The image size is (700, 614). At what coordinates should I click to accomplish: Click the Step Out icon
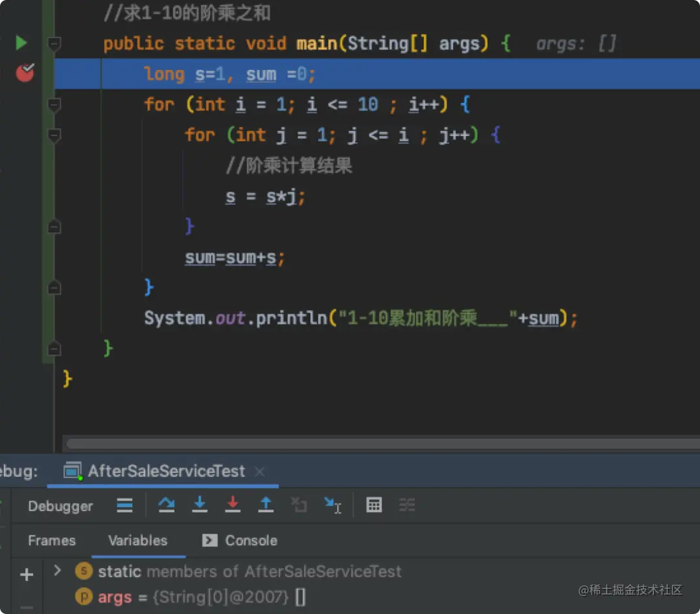click(266, 505)
